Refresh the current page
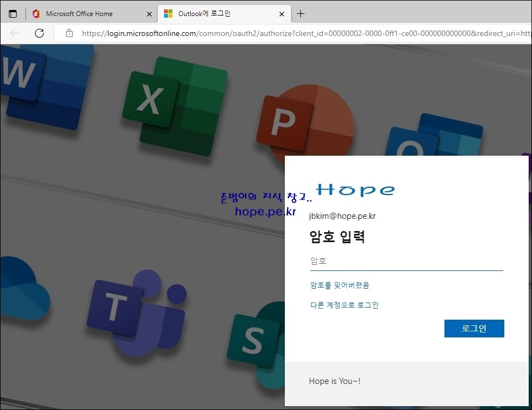 [39, 33]
